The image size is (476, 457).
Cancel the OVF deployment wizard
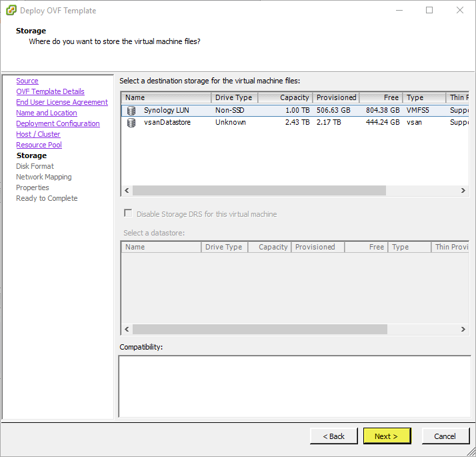[x=445, y=436]
